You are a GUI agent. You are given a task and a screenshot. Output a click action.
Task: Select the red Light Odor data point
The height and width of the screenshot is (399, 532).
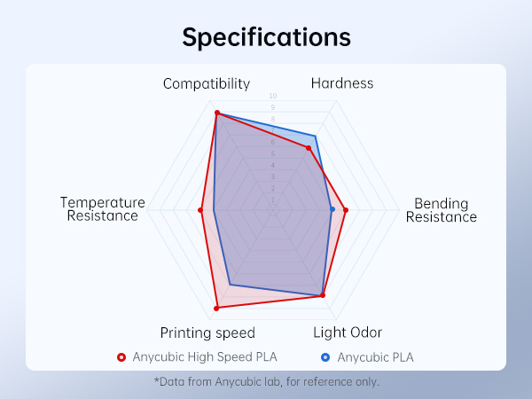[323, 295]
